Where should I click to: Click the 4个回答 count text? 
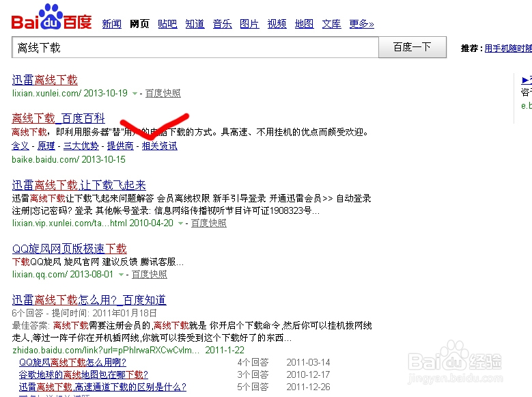pyautogui.click(x=253, y=362)
